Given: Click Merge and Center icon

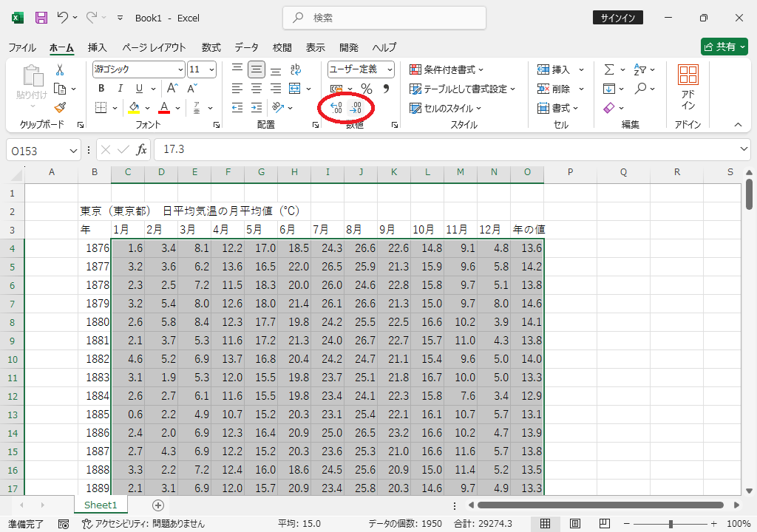Looking at the screenshot, I should tap(294, 89).
